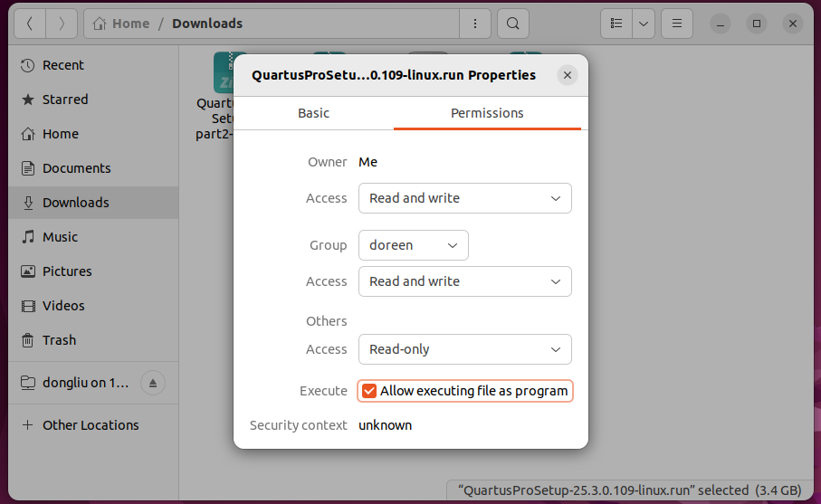The image size is (821, 504).
Task: Click the selected file status bar text
Action: (x=629, y=490)
